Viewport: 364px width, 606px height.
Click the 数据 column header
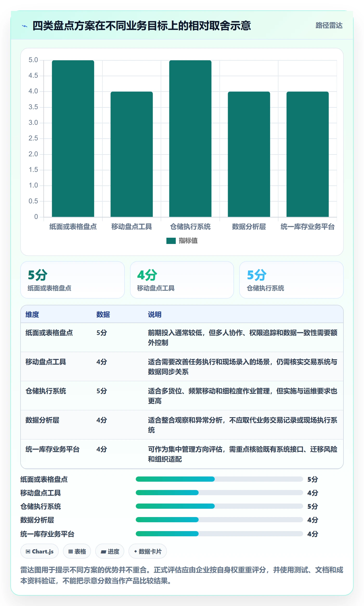click(103, 314)
